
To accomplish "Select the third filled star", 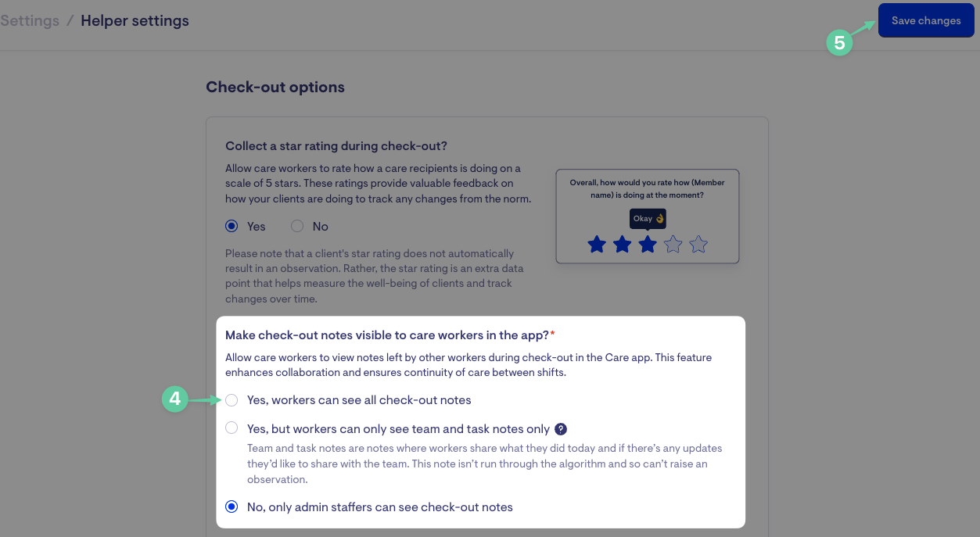I will click(x=648, y=245).
